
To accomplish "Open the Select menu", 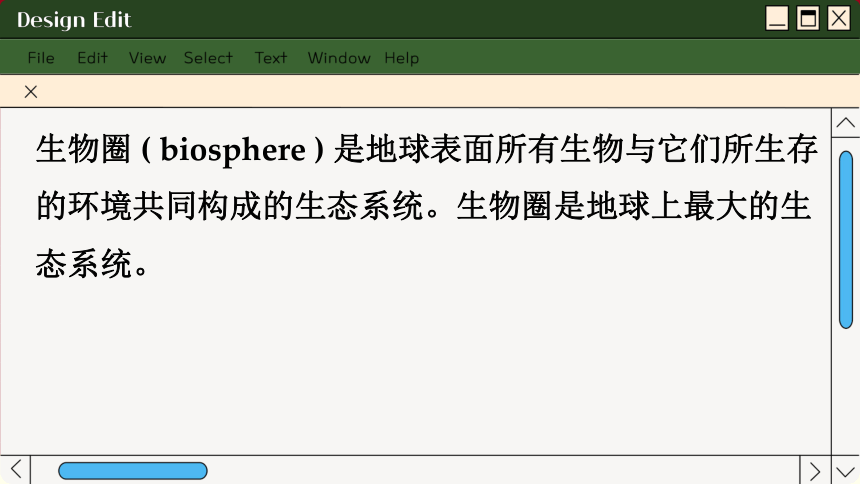I will [208, 58].
